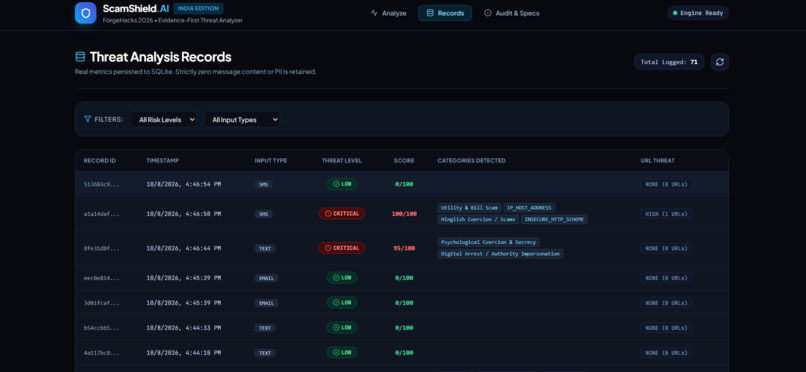Click the 95/100 score value
Image resolution: width=806 pixels, height=372 pixels.
pyautogui.click(x=404, y=248)
